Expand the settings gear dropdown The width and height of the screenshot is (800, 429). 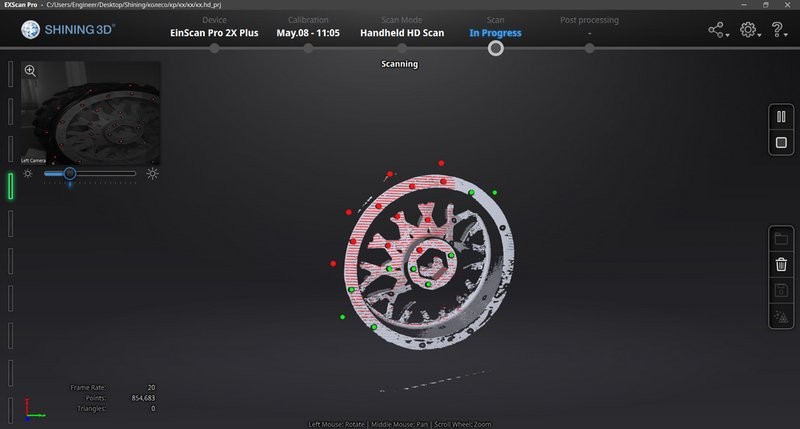[749, 30]
